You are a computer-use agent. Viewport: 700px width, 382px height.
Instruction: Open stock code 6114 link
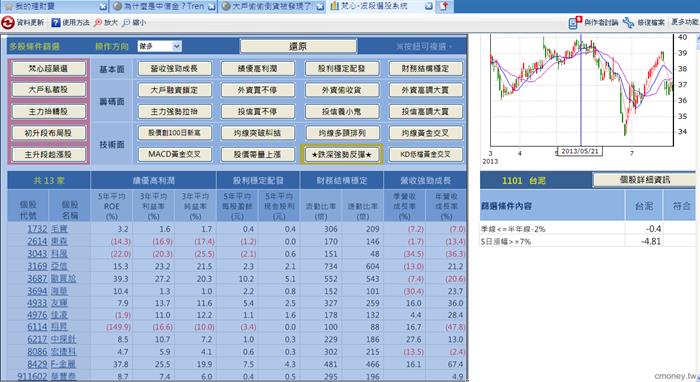pyautogui.click(x=37, y=327)
